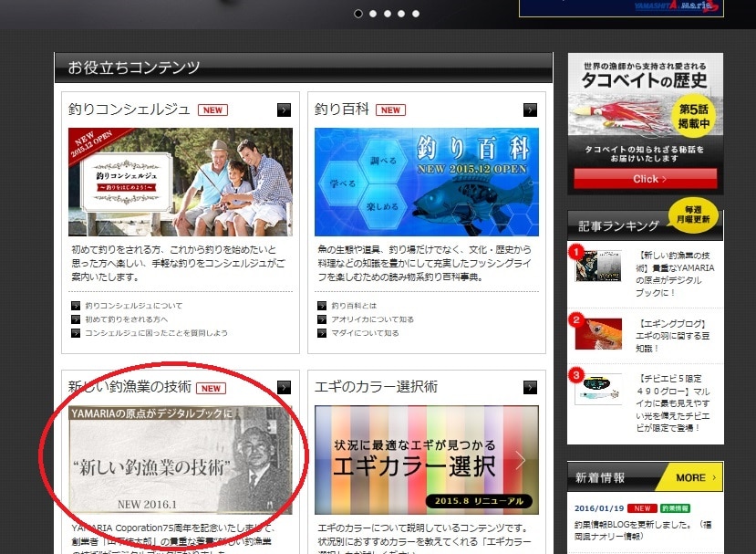The width and height of the screenshot is (756, 554).
Task: Click the 毎週月曜更新 yellow badge
Action: point(693,214)
